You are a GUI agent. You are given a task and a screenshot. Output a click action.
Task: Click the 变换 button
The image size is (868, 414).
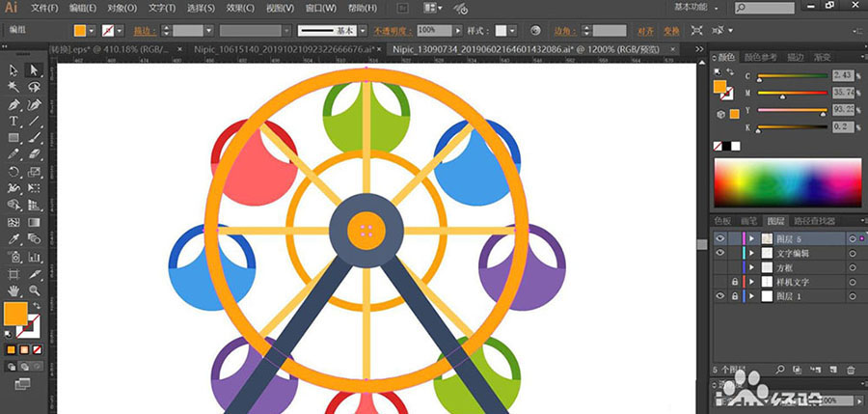click(x=671, y=31)
